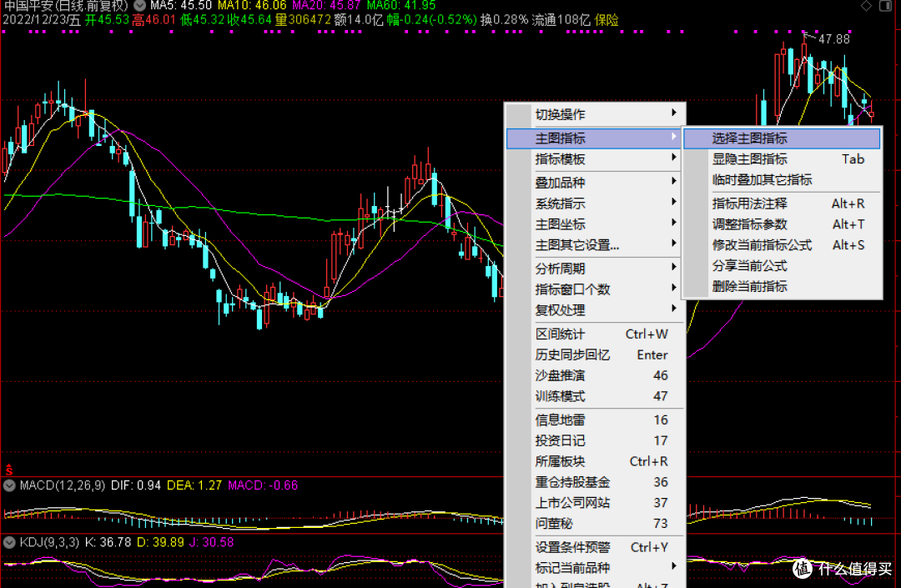Expand arrow beside 叠加品种

coord(674,181)
